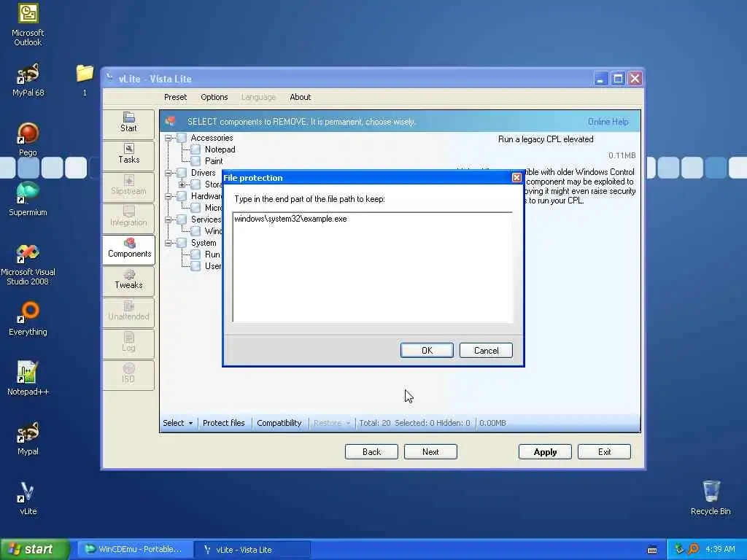The height and width of the screenshot is (560, 747).
Task: Open the Options menu
Action: [214, 97]
